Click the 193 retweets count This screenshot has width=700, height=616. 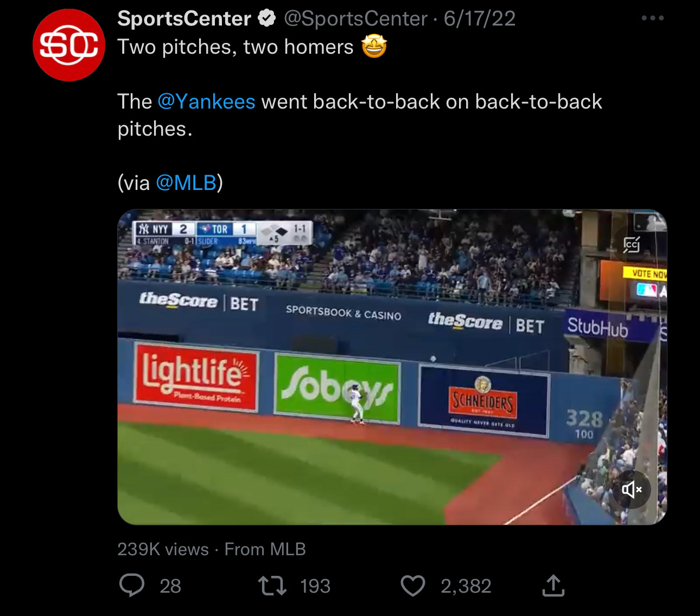[315, 586]
